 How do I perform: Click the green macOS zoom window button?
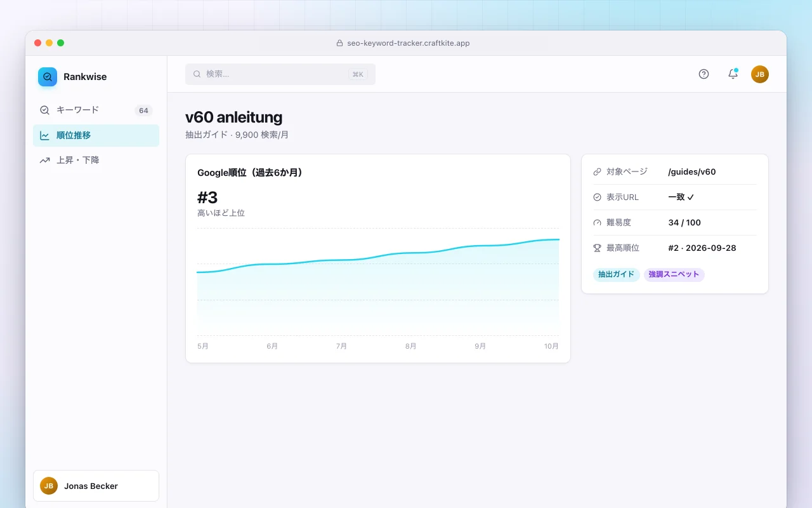click(61, 43)
